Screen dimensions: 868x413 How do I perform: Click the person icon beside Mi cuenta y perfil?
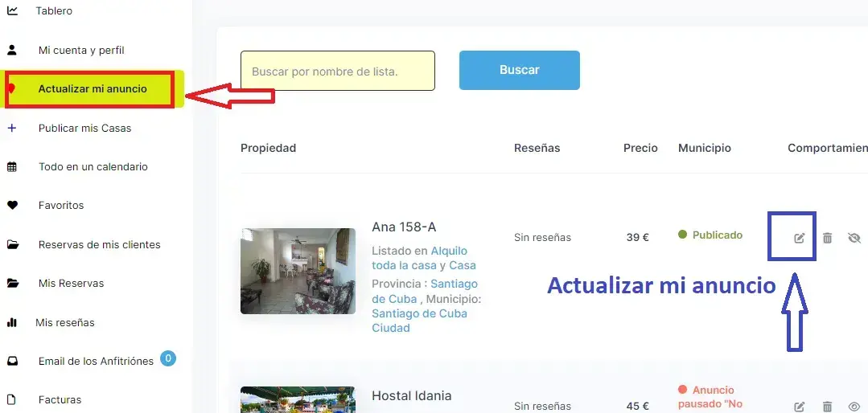coord(11,51)
